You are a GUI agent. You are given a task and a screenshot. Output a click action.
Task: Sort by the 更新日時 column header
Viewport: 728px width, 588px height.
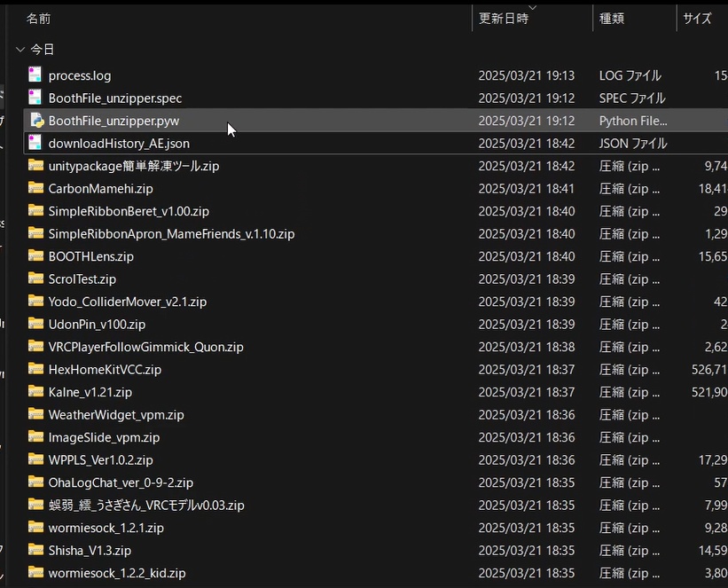pyautogui.click(x=504, y=19)
